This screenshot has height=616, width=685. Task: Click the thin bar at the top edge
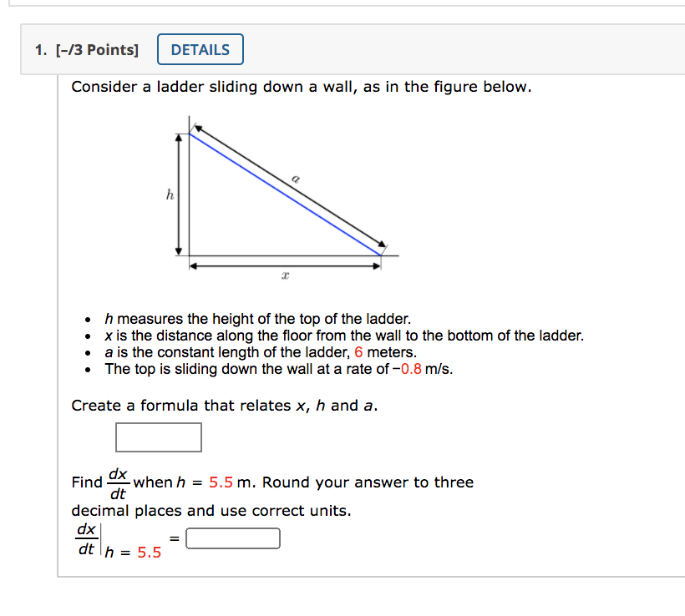[342, 3]
